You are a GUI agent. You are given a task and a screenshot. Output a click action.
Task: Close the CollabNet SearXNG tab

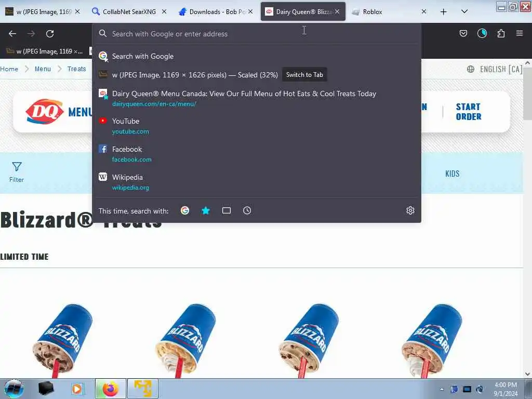(x=164, y=11)
